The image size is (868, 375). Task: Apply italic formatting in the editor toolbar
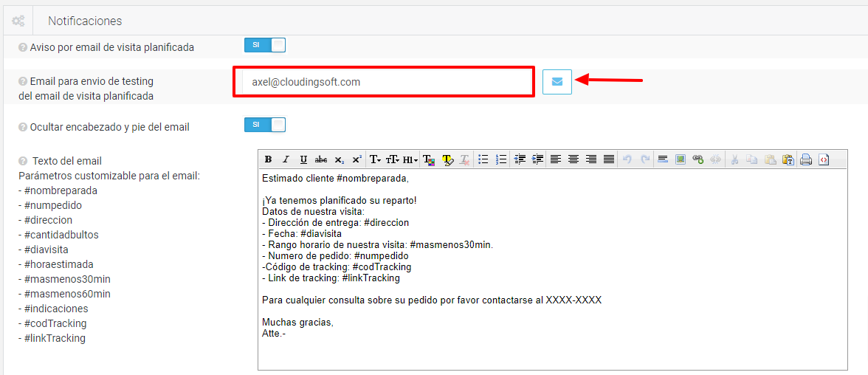(286, 159)
